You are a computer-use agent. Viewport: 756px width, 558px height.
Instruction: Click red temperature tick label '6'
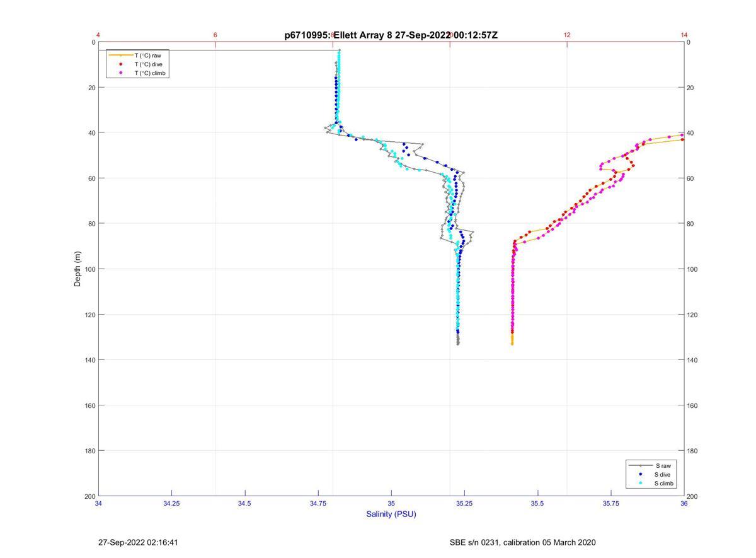215,35
